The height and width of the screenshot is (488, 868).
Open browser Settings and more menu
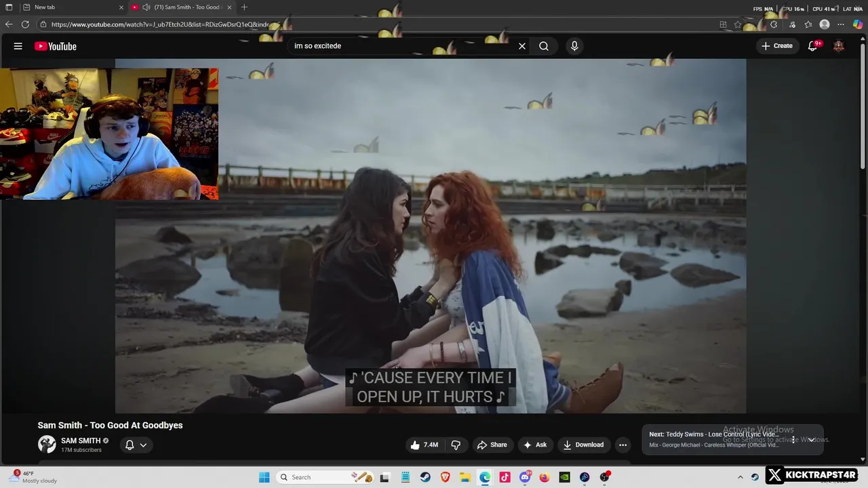(841, 24)
